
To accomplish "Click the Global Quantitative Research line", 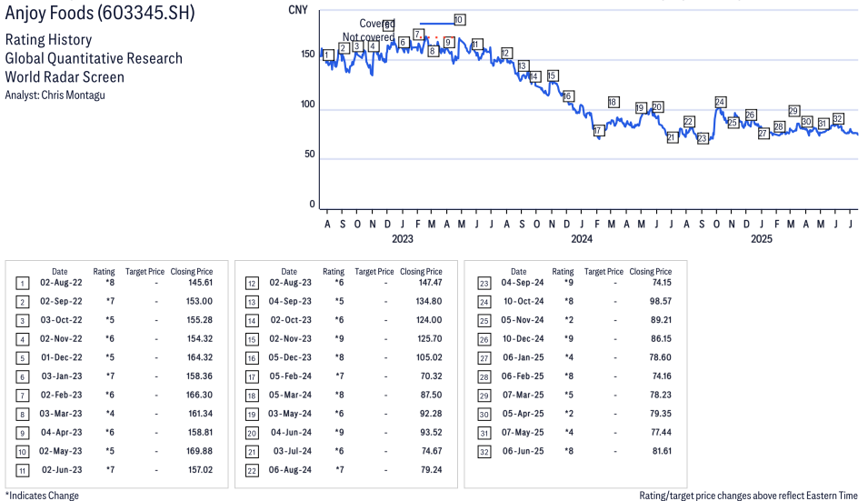I will [x=94, y=58].
